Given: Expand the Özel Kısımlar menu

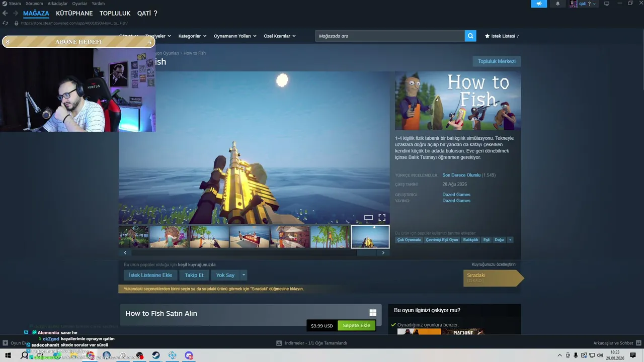Looking at the screenshot, I should tap(280, 36).
